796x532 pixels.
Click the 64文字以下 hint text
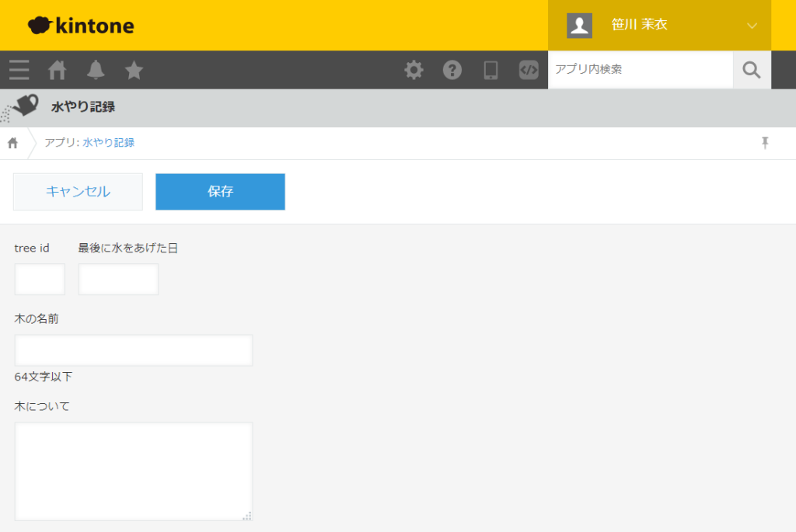44,377
